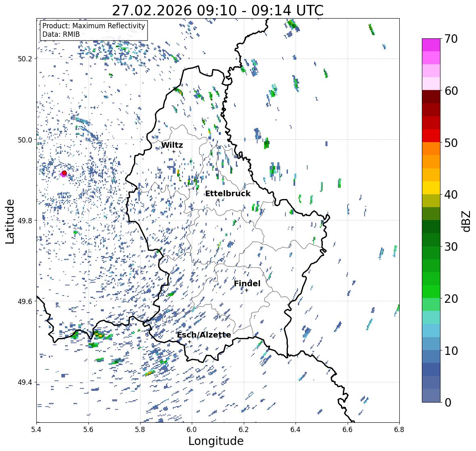
Task: Click the 'Latitude' axis label
Action: [x=10, y=222]
